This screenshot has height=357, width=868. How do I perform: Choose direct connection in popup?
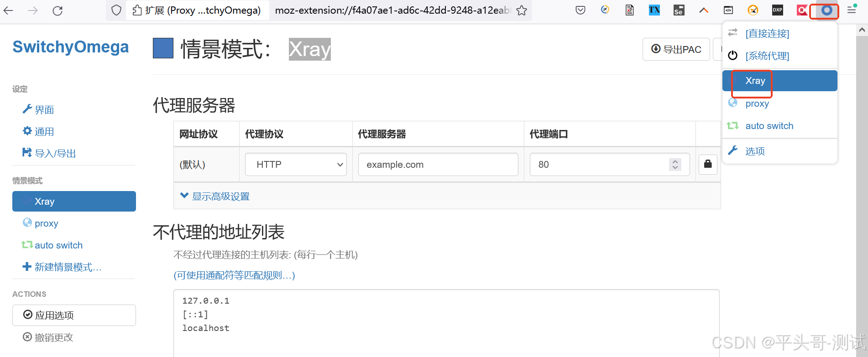tap(780, 33)
